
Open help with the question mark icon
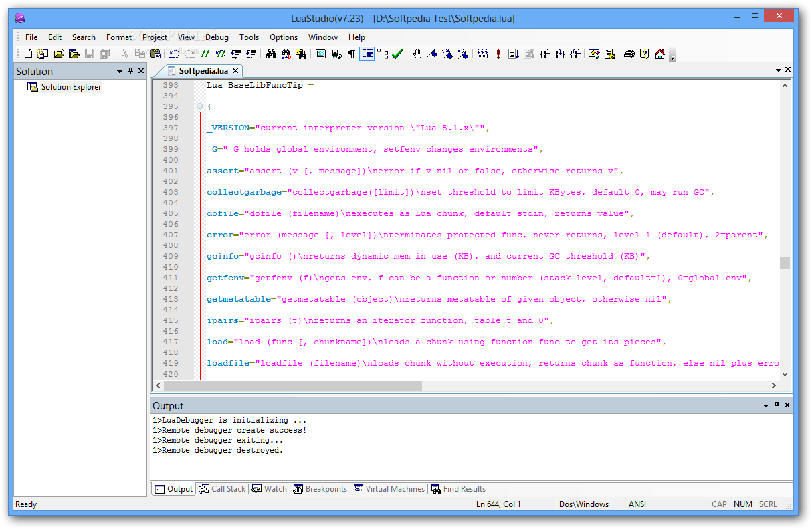645,54
